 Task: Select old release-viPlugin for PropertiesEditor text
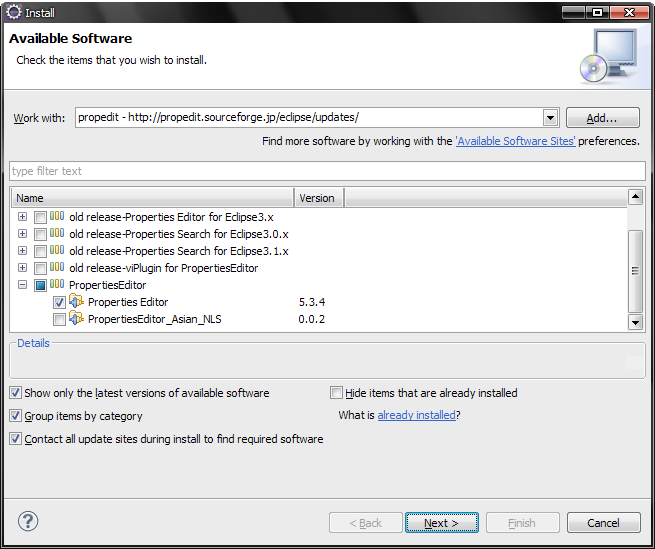[163, 268]
